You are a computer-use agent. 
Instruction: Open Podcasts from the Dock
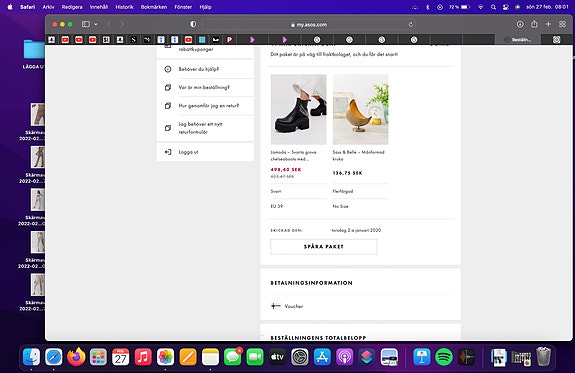point(344,357)
